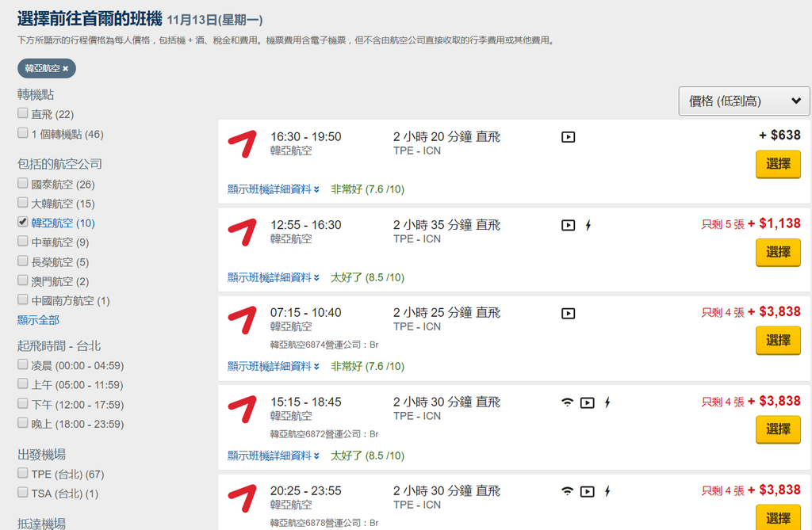The width and height of the screenshot is (812, 530).
Task: Click the 出發機場 filter heading
Action: pyautogui.click(x=41, y=455)
